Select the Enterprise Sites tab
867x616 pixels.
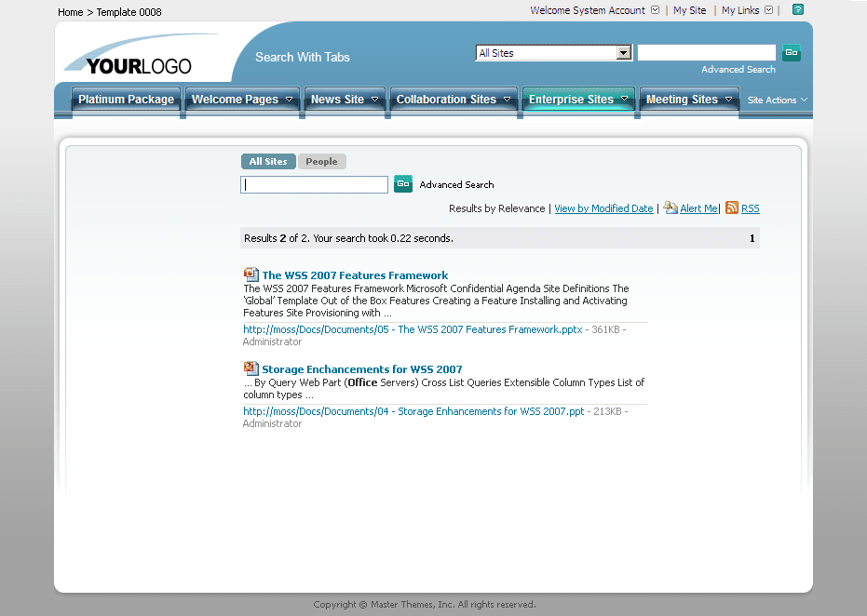pyautogui.click(x=571, y=99)
